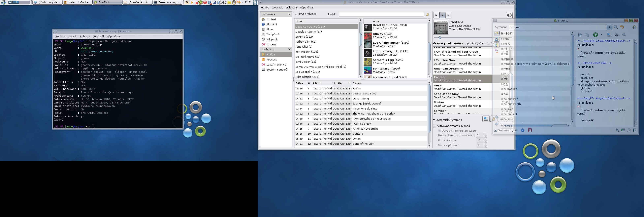Click the Délka column header
Viewport: 644px width, 217px height.
point(300,83)
